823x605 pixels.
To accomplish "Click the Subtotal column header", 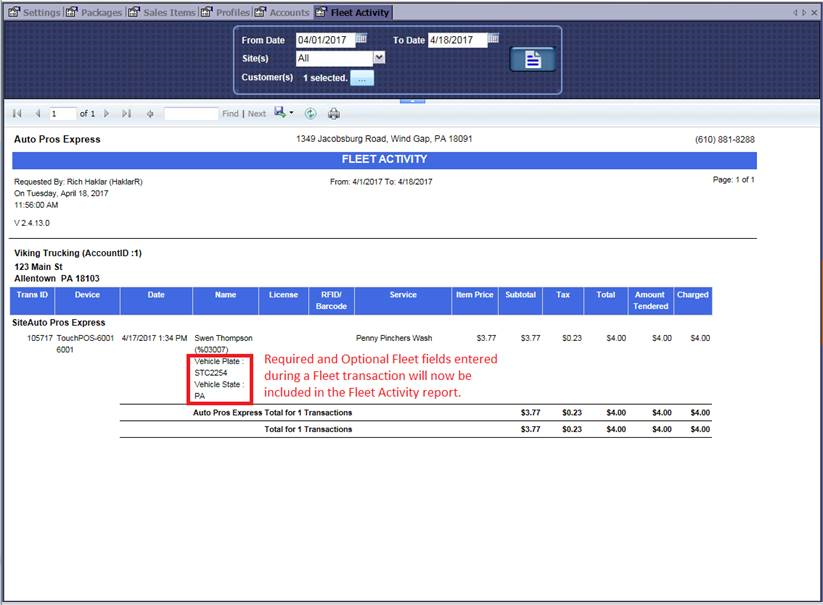I will 521,301.
